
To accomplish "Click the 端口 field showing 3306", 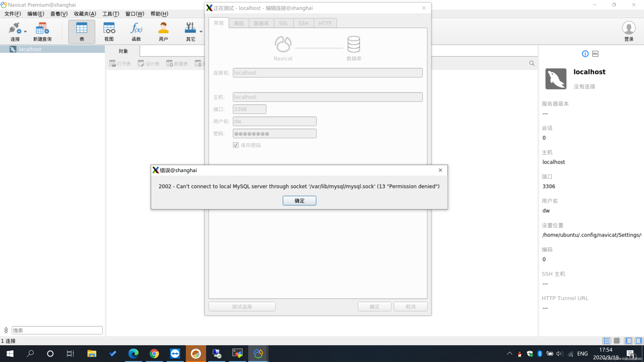I will click(249, 109).
